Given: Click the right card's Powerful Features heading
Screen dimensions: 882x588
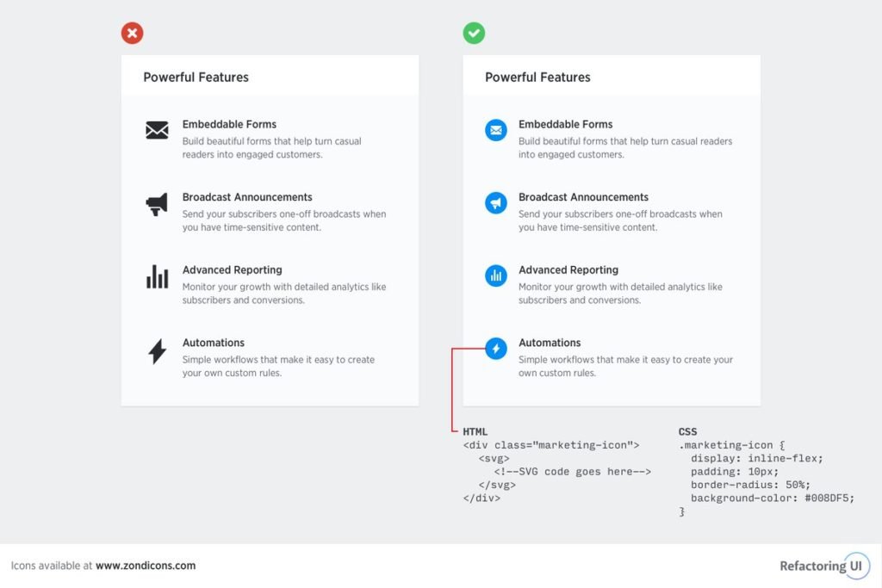Looking at the screenshot, I should [537, 77].
